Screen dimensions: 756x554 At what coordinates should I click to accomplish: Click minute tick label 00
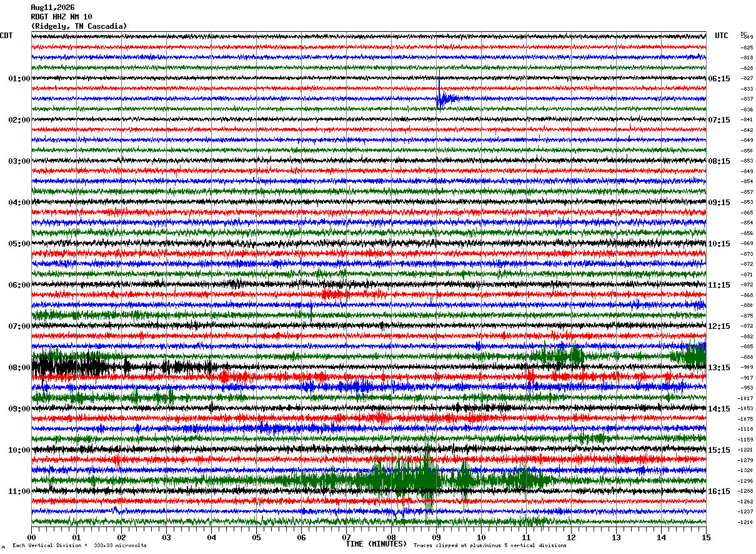tap(31, 537)
